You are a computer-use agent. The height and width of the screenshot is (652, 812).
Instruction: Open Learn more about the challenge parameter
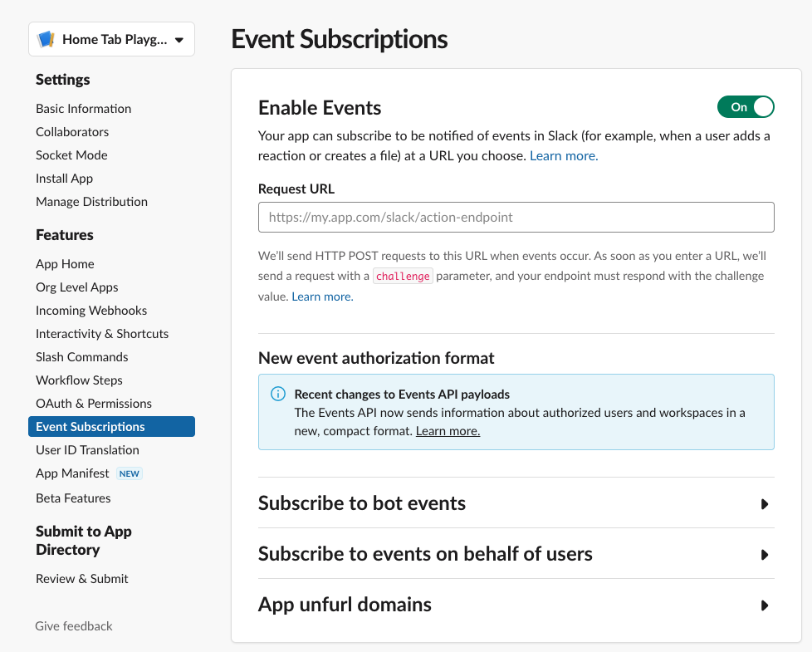[x=321, y=296]
